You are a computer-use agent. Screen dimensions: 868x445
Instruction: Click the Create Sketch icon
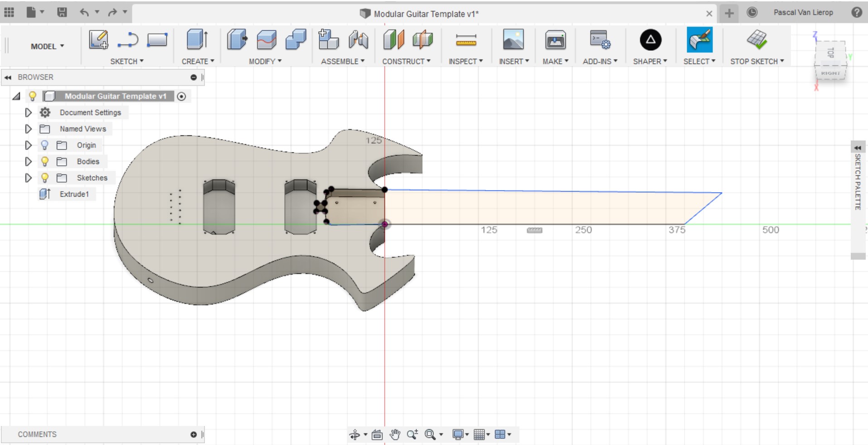click(98, 40)
